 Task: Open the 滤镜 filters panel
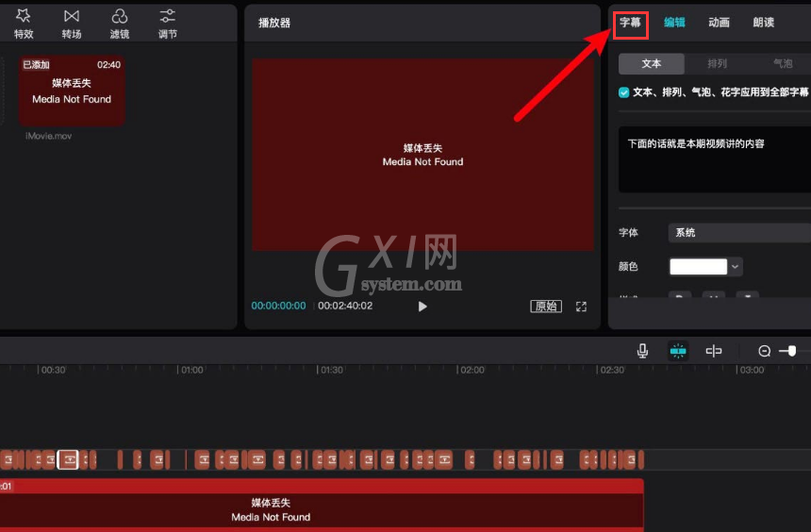[120, 24]
